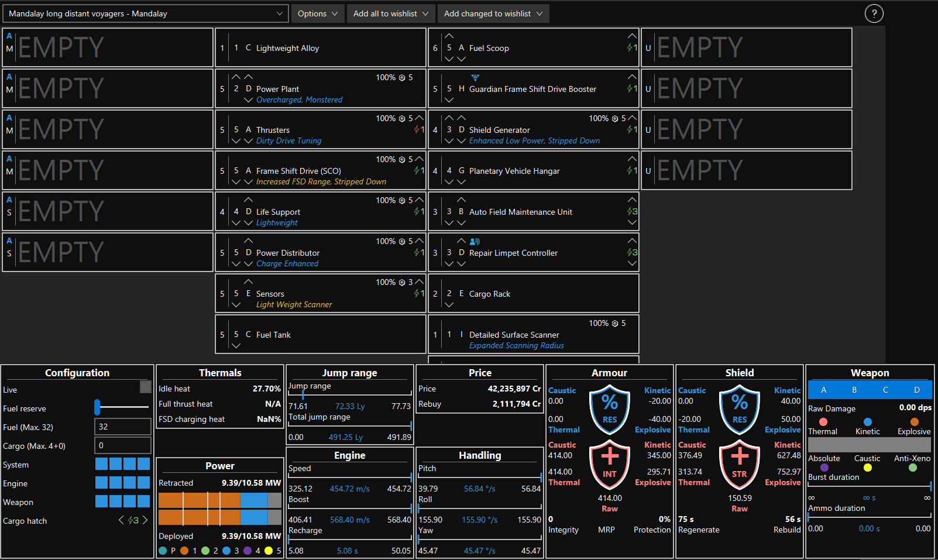Click the Overcharged, Monstered blueprint link

[299, 99]
